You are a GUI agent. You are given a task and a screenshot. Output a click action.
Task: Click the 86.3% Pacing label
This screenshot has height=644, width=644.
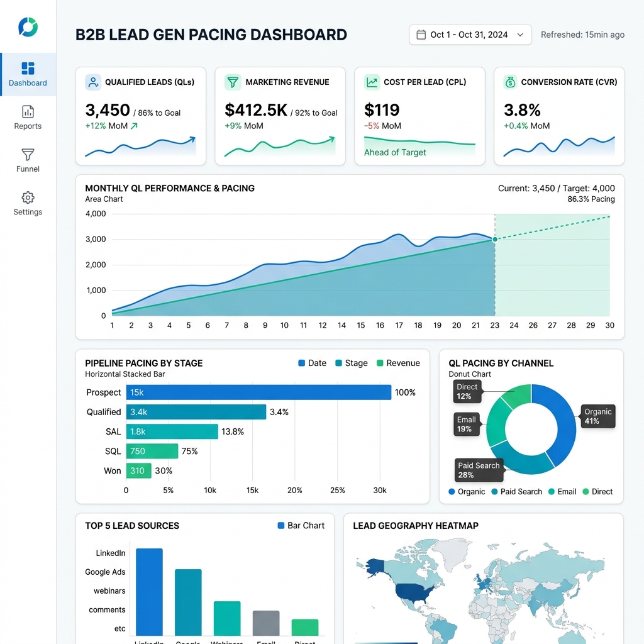591,199
